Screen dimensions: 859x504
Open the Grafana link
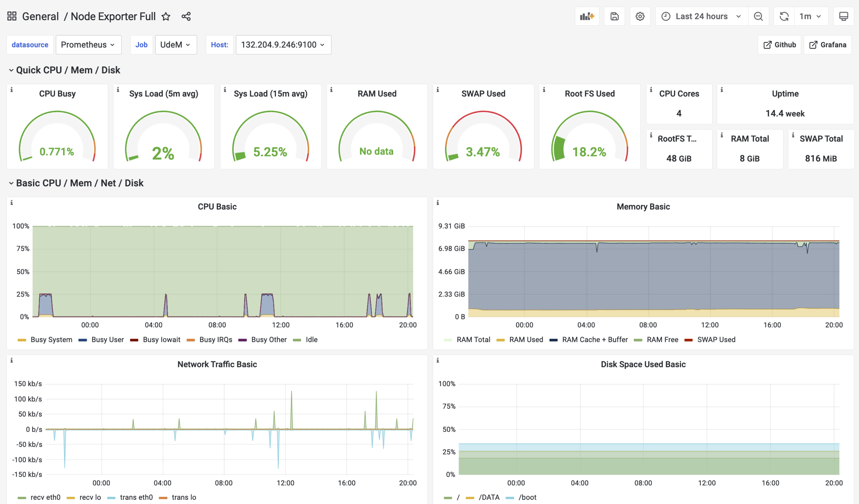point(828,45)
